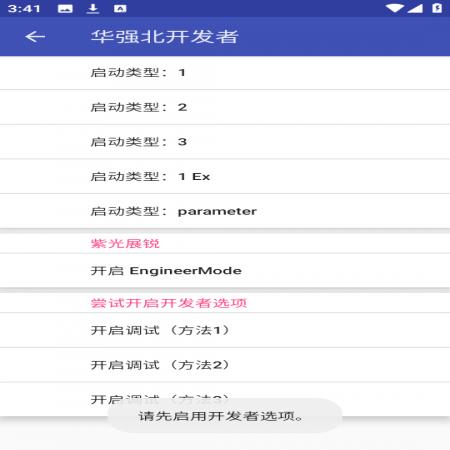Tap the Wi-Fi signal icon
Image resolution: width=450 pixels, height=450 pixels.
395,8
